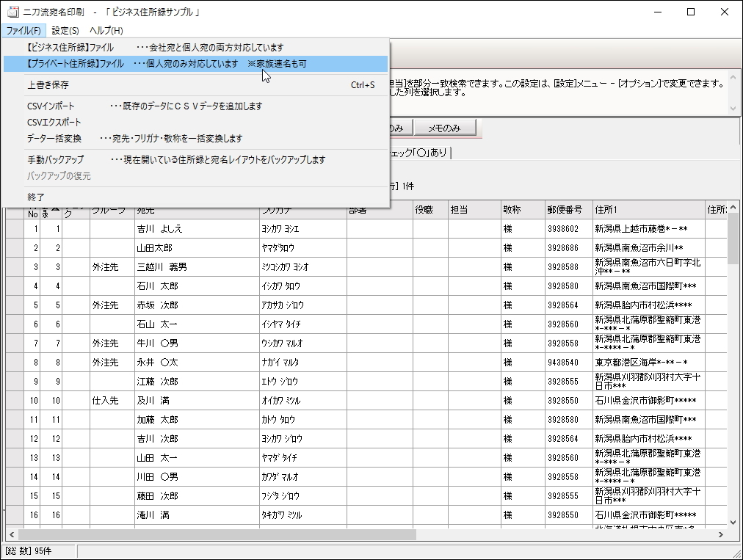Click the 郵便番号 column header
The width and height of the screenshot is (743, 560).
[568, 209]
